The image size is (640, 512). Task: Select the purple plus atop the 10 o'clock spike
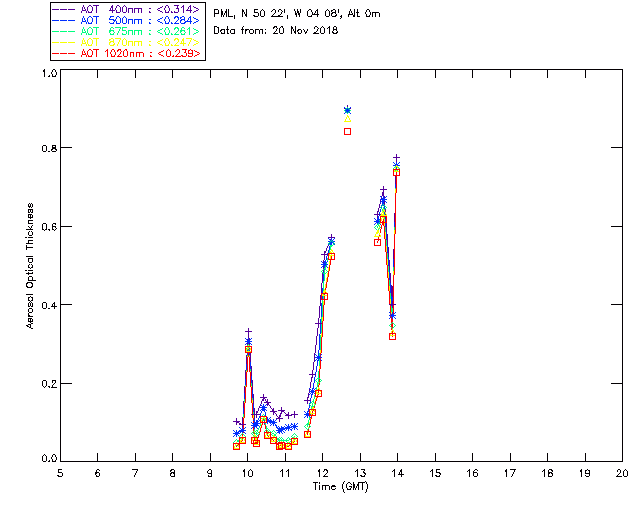[248, 332]
